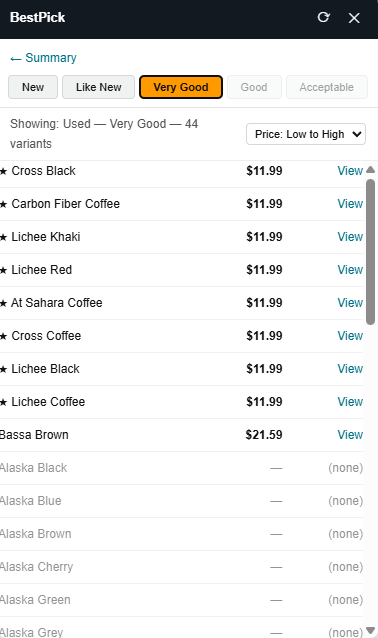Select the New condition filter
Viewport: 378px width, 638px height.
pyautogui.click(x=33, y=87)
